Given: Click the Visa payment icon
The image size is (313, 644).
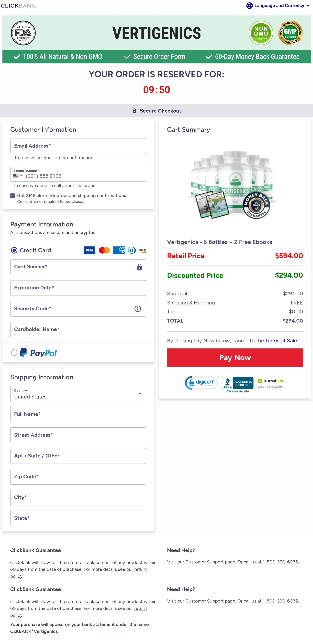Looking at the screenshot, I should tap(90, 250).
